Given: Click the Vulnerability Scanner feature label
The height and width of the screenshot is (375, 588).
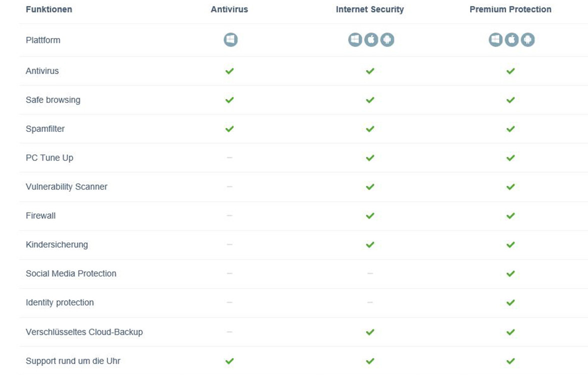Looking at the screenshot, I should [x=66, y=187].
